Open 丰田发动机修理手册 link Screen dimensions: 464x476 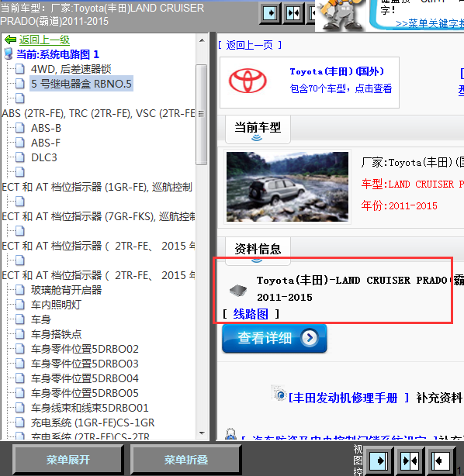tap(349, 398)
